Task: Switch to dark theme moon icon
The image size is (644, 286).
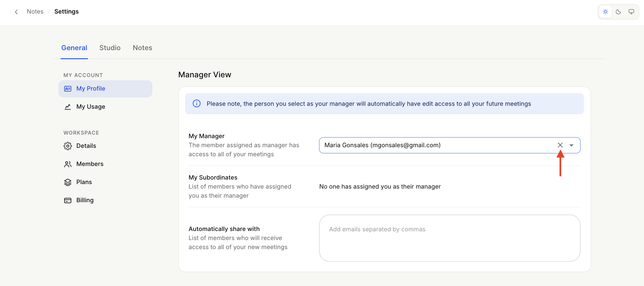Action: [618, 12]
